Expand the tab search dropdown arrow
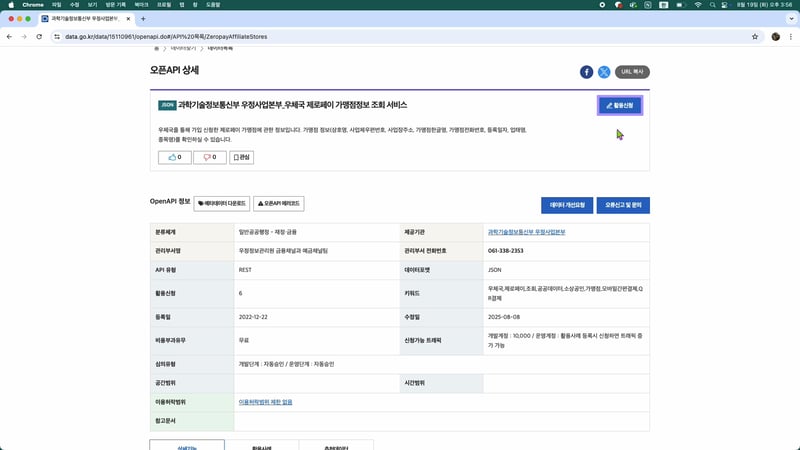The image size is (800, 450). coord(791,19)
